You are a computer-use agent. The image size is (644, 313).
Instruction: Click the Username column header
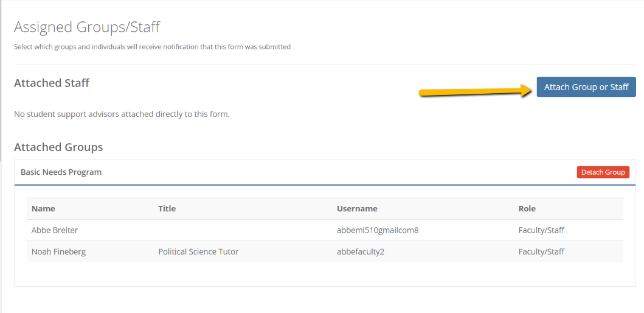tap(357, 208)
